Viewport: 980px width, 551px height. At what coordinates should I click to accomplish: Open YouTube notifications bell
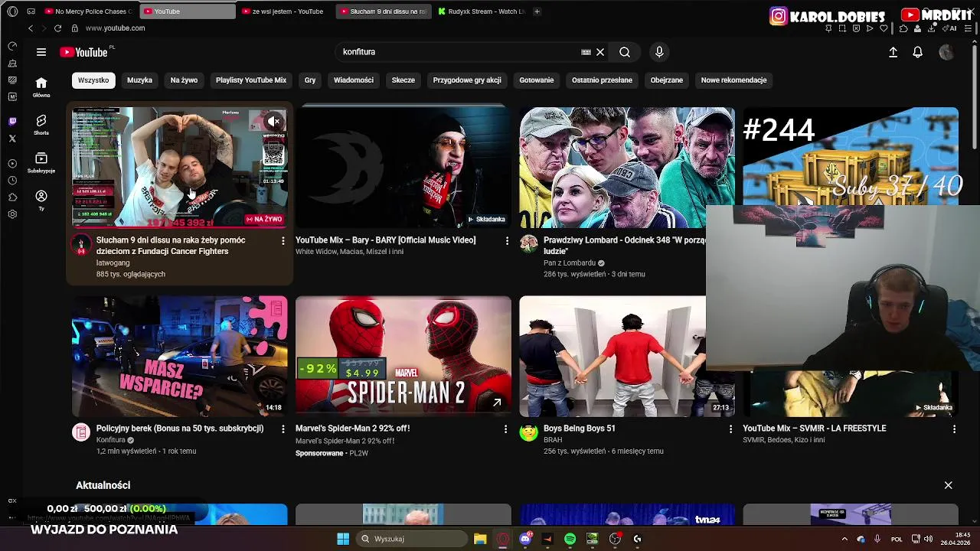tap(917, 52)
